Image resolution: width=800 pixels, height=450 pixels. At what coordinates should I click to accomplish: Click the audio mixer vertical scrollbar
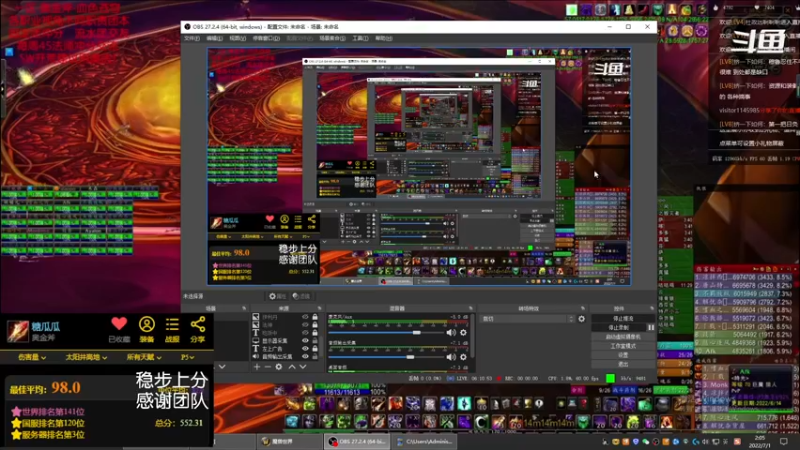[473, 337]
